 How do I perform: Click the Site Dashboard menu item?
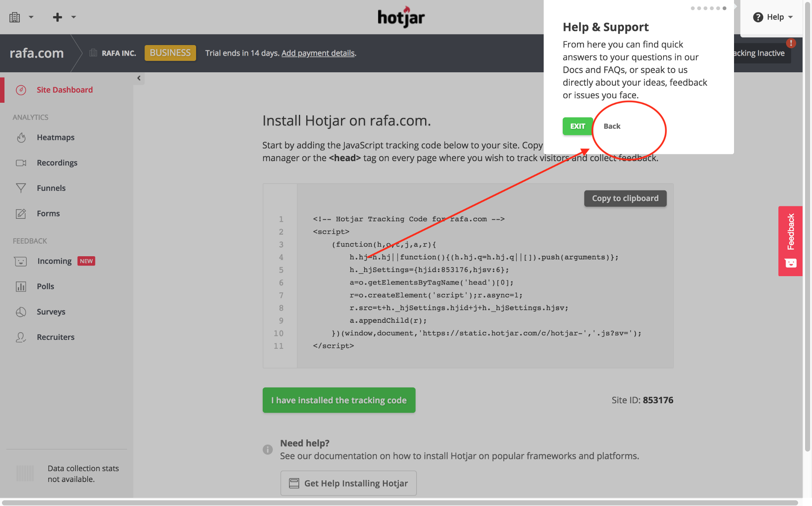[64, 90]
